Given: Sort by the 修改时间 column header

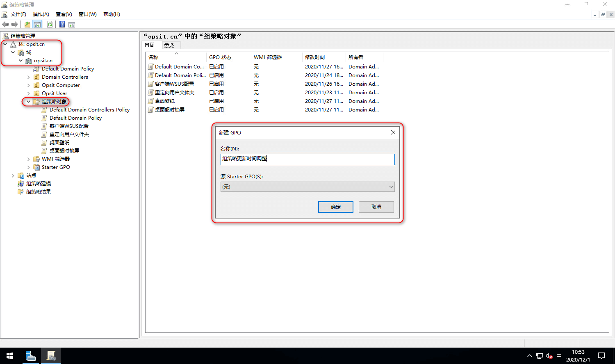Looking at the screenshot, I should (324, 57).
